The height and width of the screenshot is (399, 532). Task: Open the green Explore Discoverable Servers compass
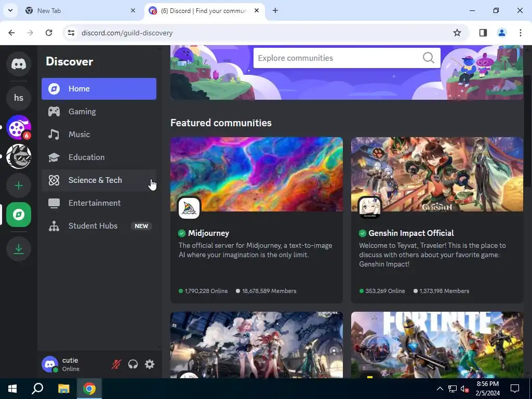(x=19, y=215)
